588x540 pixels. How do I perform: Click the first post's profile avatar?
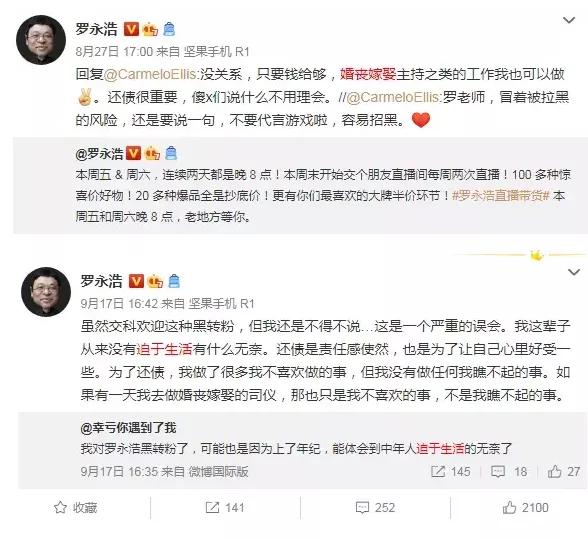[x=41, y=40]
